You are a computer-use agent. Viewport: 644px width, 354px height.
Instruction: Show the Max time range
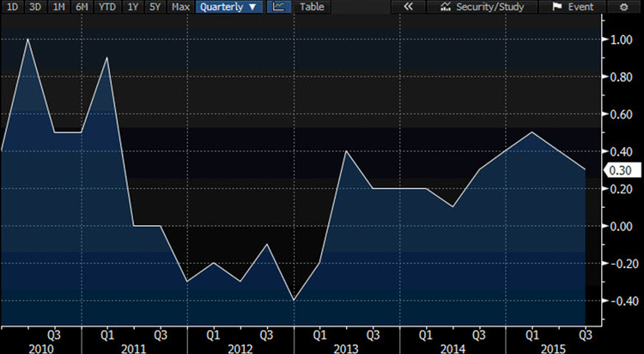180,7
